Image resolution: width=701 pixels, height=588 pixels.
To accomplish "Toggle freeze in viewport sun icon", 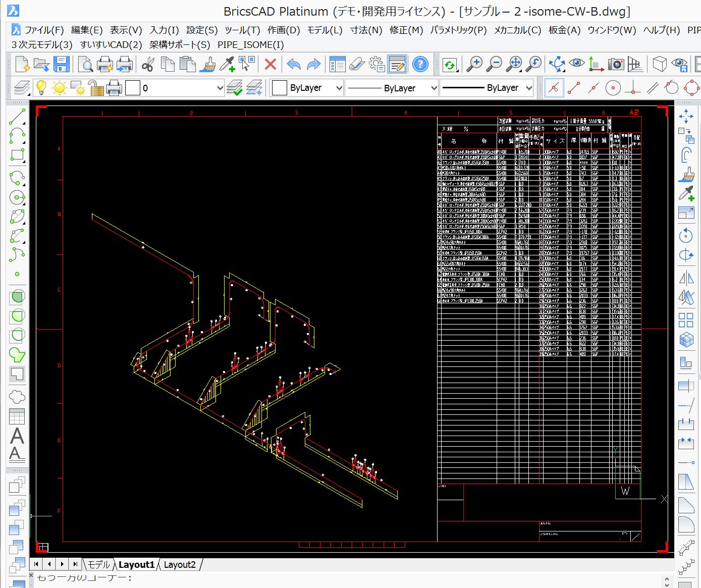I will pos(78,88).
